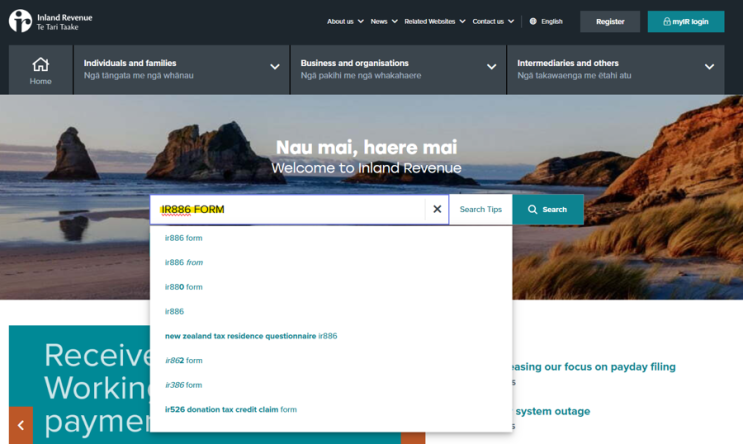Image resolution: width=743 pixels, height=444 pixels.
Task: Open the system outage news link
Action: 552,411
